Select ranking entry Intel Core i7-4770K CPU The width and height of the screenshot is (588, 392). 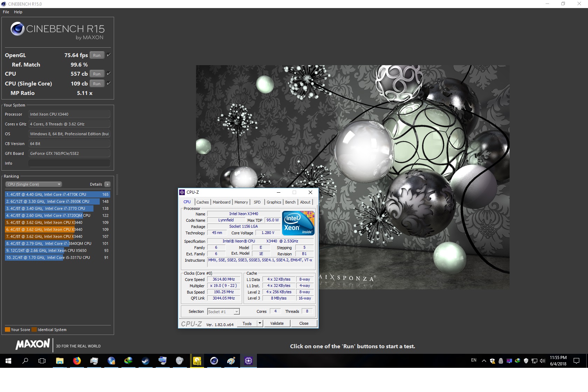(57, 194)
